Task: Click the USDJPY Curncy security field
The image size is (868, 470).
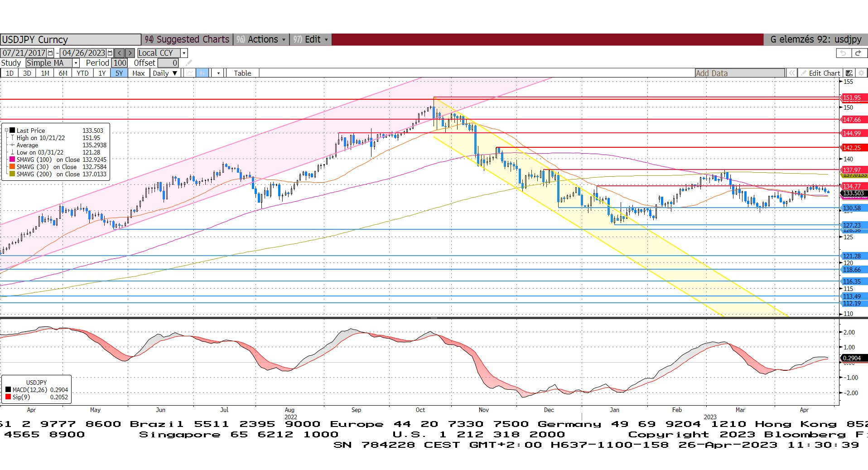Action: click(70, 39)
